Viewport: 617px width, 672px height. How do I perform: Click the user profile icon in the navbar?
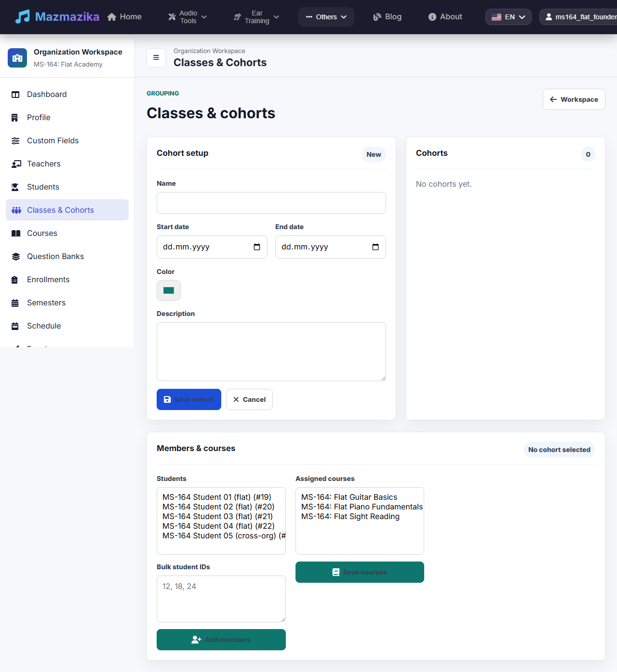(549, 17)
